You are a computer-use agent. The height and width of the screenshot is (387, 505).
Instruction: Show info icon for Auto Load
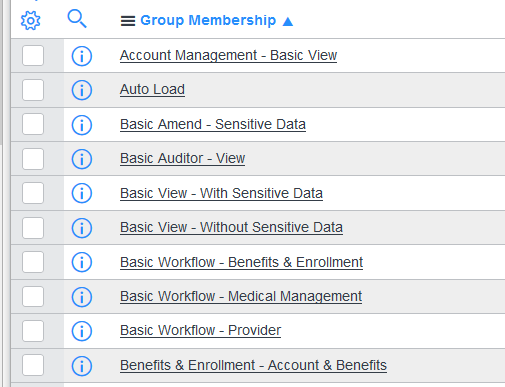coord(82,90)
